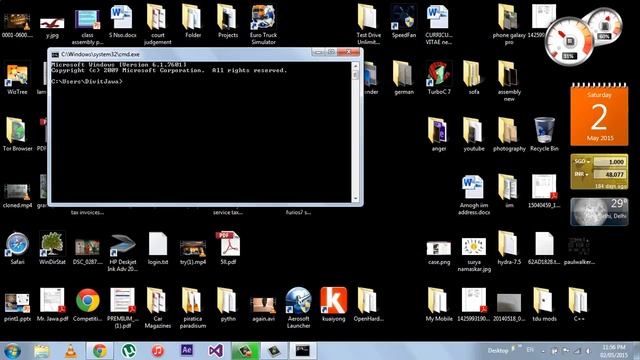
Task: Select the Competiti... Chrome shortcut on desktop
Action: tap(87, 304)
